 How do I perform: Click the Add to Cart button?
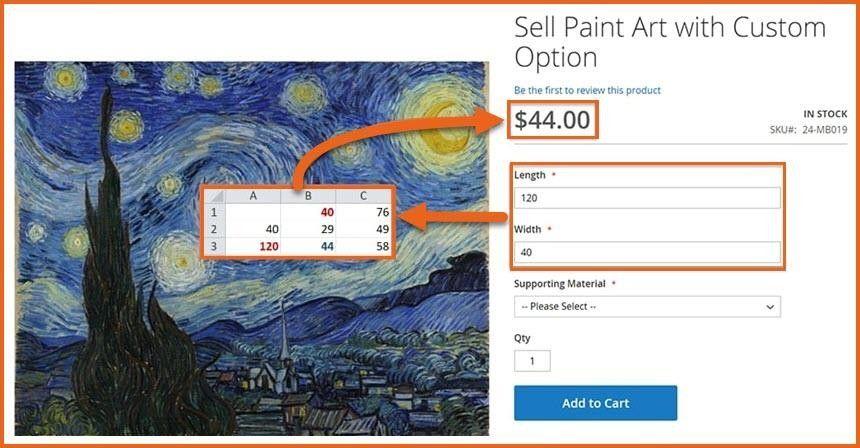coord(595,403)
